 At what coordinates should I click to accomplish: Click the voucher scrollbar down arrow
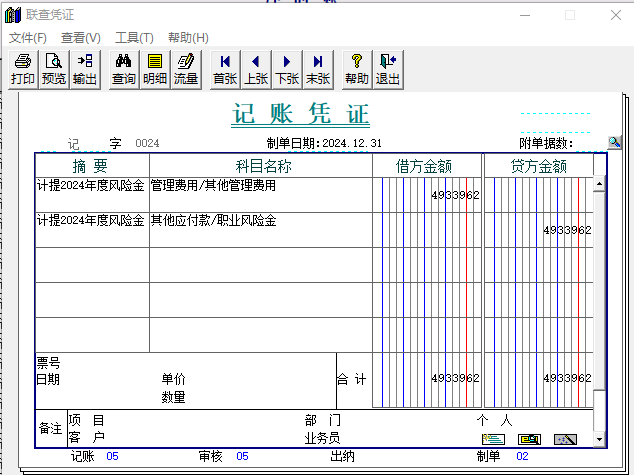[600, 440]
